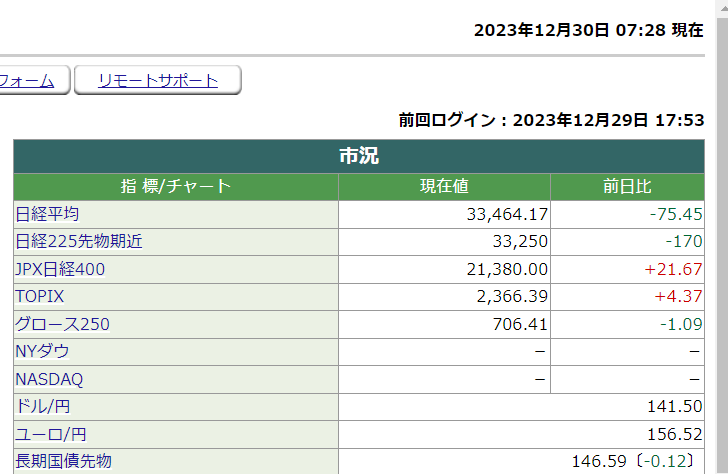Click the リモートサポート button
The height and width of the screenshot is (474, 728).
click(x=158, y=81)
